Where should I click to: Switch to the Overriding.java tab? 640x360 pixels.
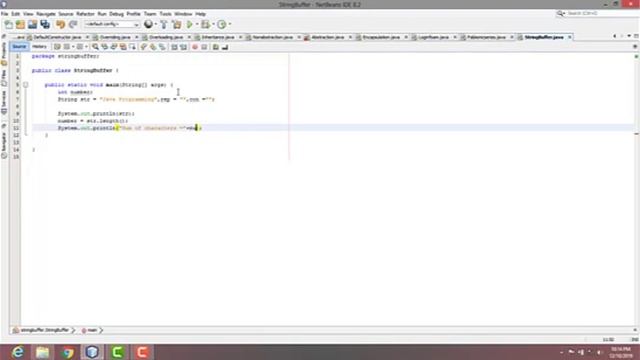(x=115, y=37)
